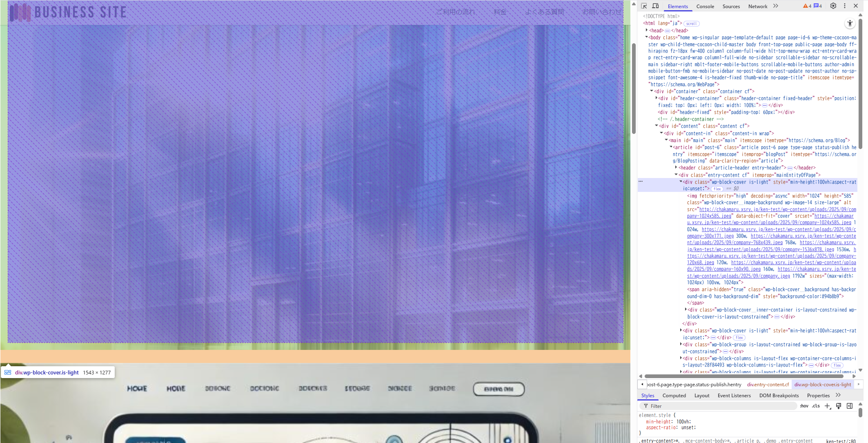Expand the header article-header entry-header node
868x443 pixels.
pos(676,168)
